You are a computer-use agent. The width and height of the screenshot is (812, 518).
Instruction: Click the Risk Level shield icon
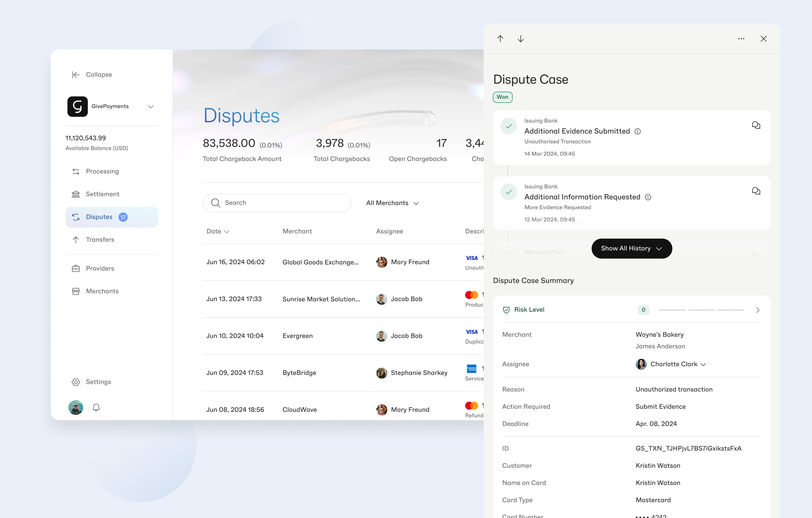[x=506, y=310]
